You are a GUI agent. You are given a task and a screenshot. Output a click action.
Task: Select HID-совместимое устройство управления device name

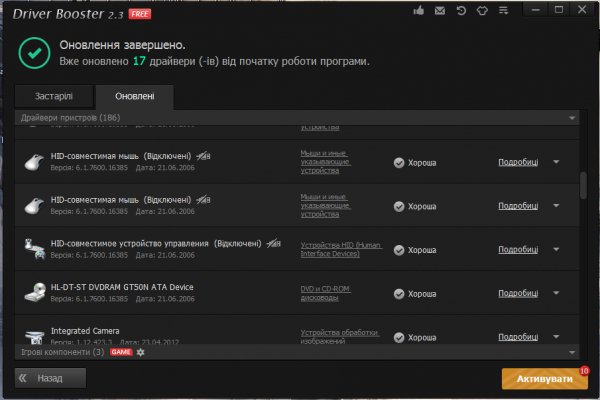(130, 243)
